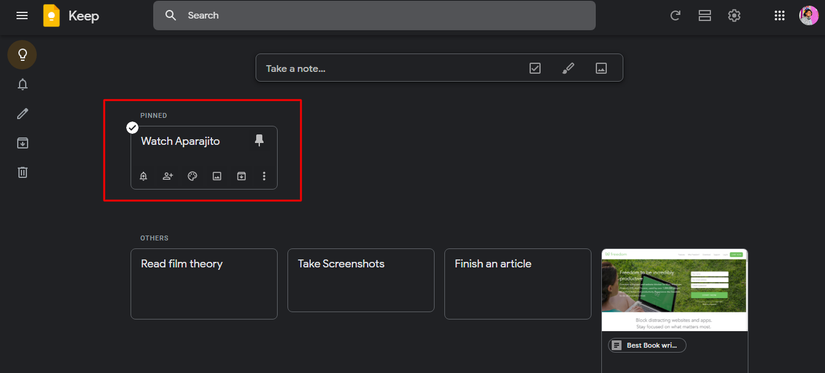The width and height of the screenshot is (825, 373).
Task: Create a new note with image
Action: 601,68
